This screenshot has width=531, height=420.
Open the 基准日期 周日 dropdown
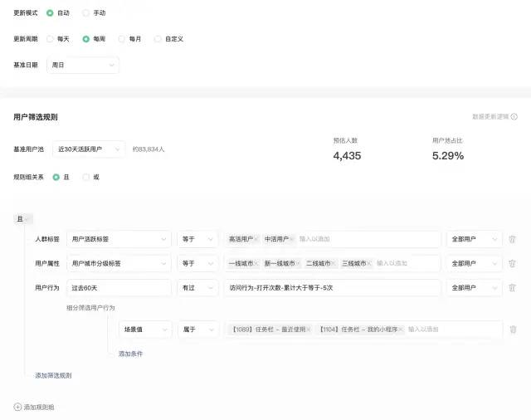(x=83, y=65)
